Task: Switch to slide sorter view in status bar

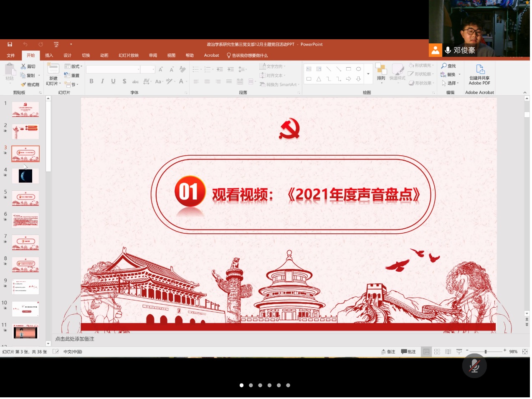Action: [437, 352]
